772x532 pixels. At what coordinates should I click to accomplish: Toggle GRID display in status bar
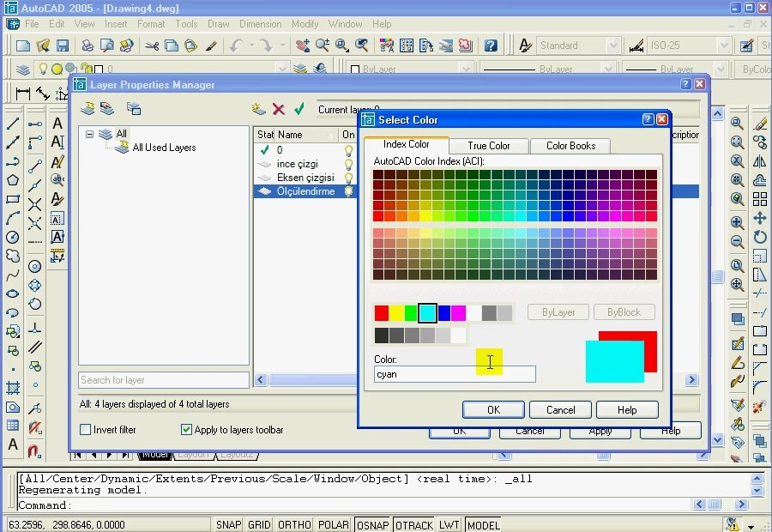259,525
